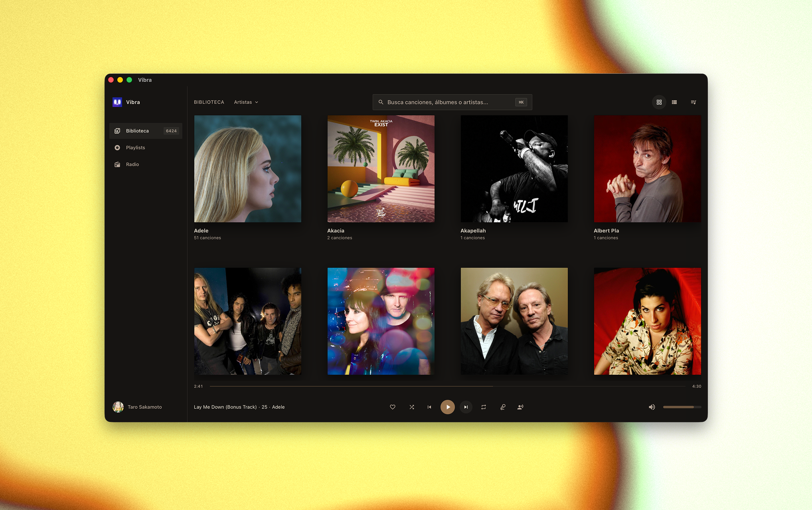The image size is (812, 510).
Task: Toggle repeat mode
Action: point(484,407)
